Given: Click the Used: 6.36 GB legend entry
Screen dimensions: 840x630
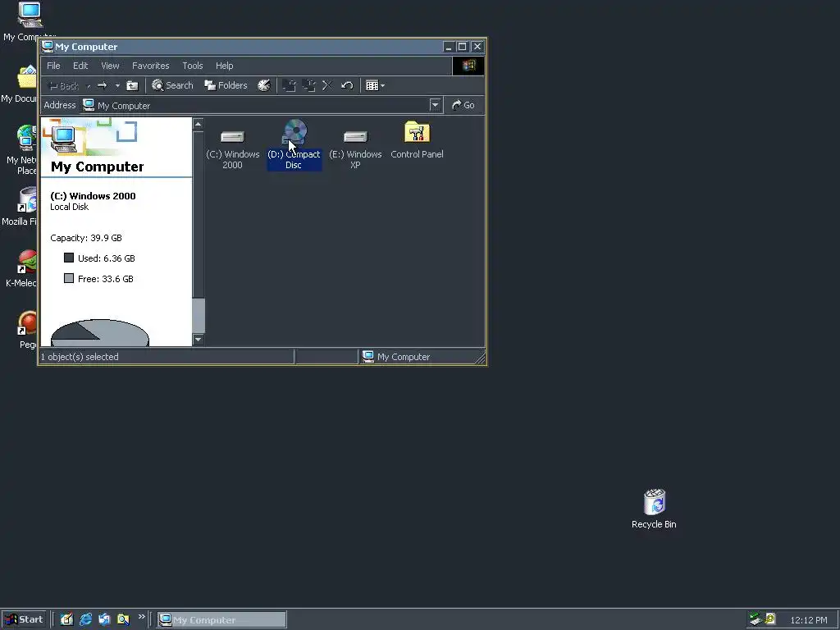Looking at the screenshot, I should click(99, 258).
